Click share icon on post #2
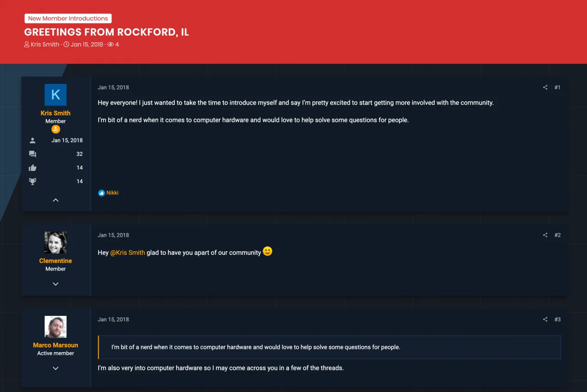The height and width of the screenshot is (392, 587). (x=545, y=235)
